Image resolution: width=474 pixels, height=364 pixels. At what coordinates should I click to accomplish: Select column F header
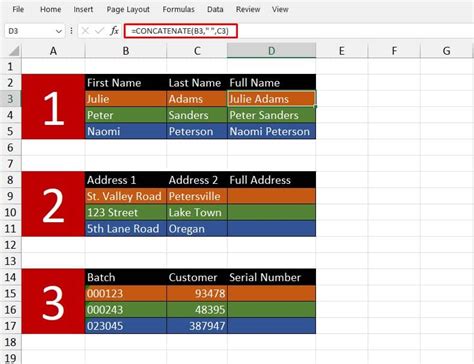[x=394, y=51]
